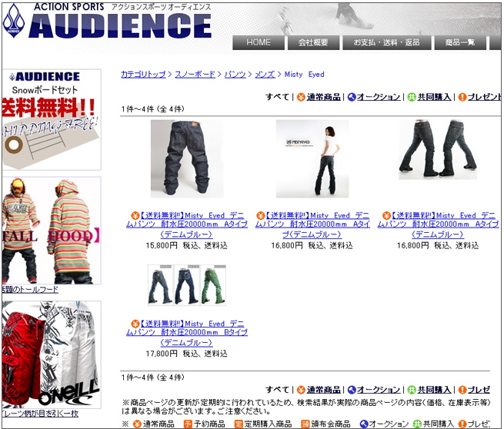
Task: Click 17,800円 税込、送料込 price text
Action: (x=187, y=354)
